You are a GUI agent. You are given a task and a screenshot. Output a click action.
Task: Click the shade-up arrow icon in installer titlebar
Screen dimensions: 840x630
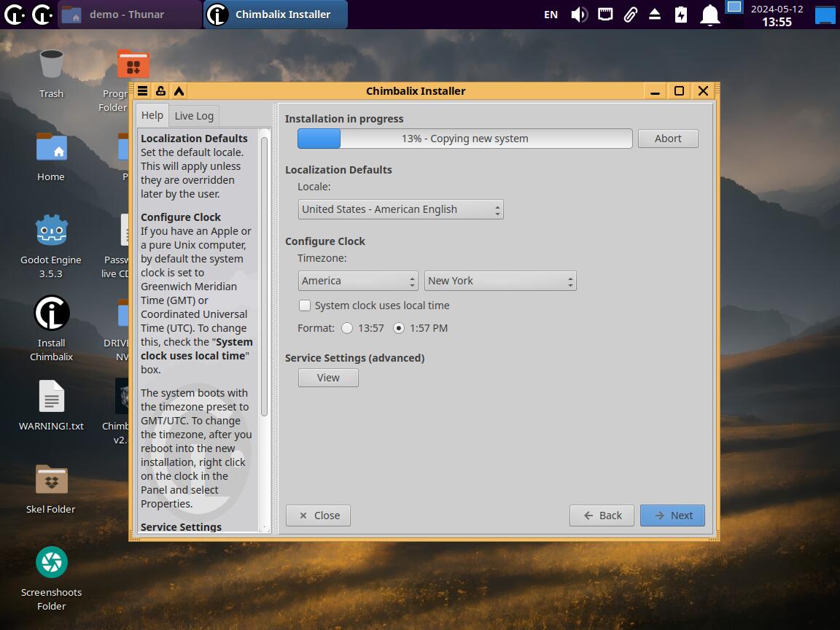coord(179,90)
